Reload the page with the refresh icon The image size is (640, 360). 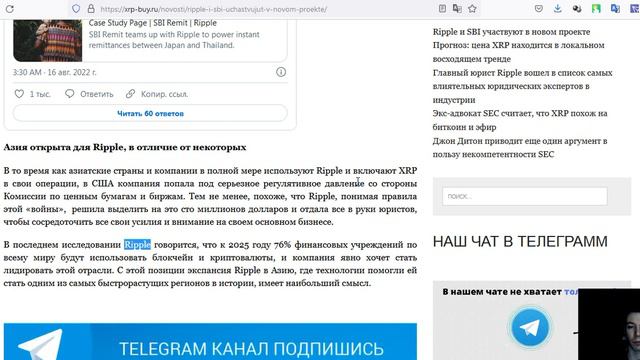(9, 9)
